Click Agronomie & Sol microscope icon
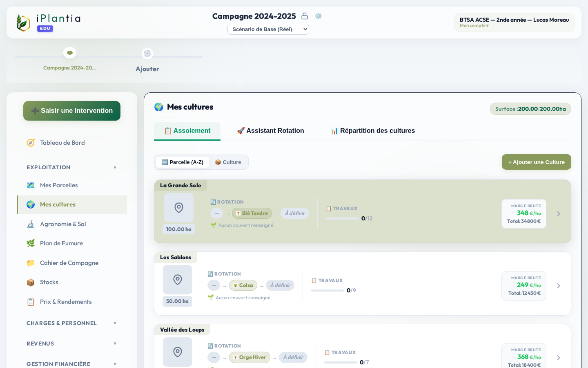 coord(31,224)
